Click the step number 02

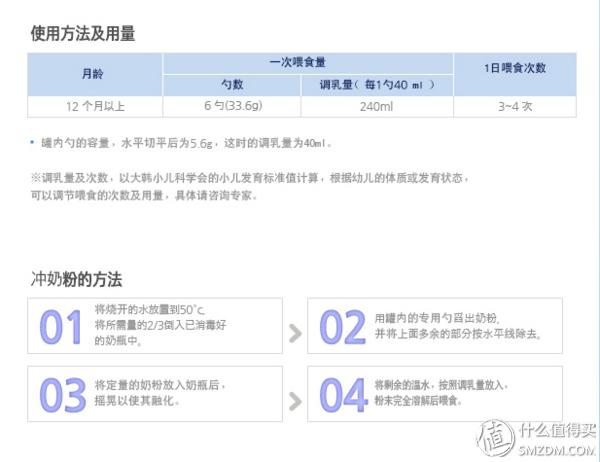click(342, 327)
